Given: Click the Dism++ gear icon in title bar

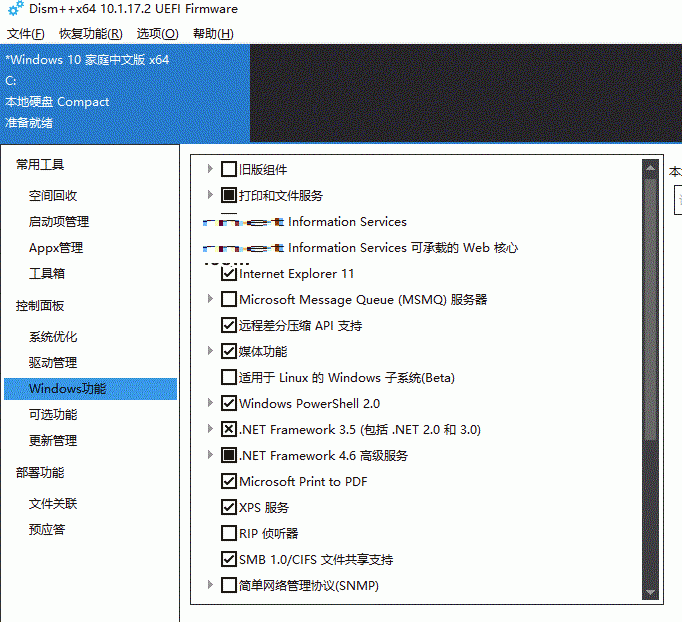Looking at the screenshot, I should coord(13,10).
